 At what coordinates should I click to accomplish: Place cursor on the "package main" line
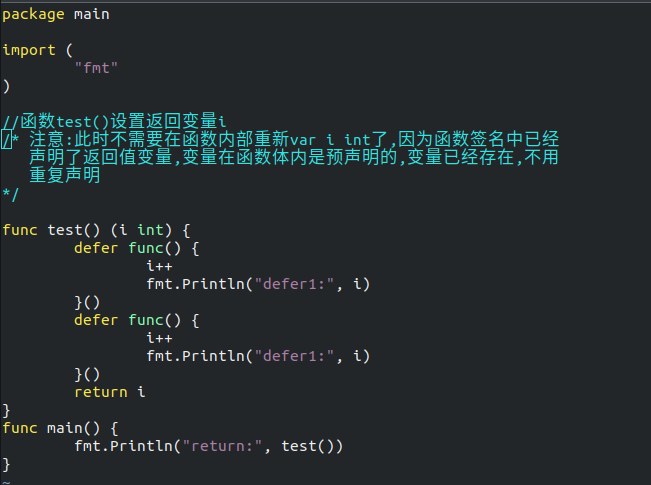(56, 15)
